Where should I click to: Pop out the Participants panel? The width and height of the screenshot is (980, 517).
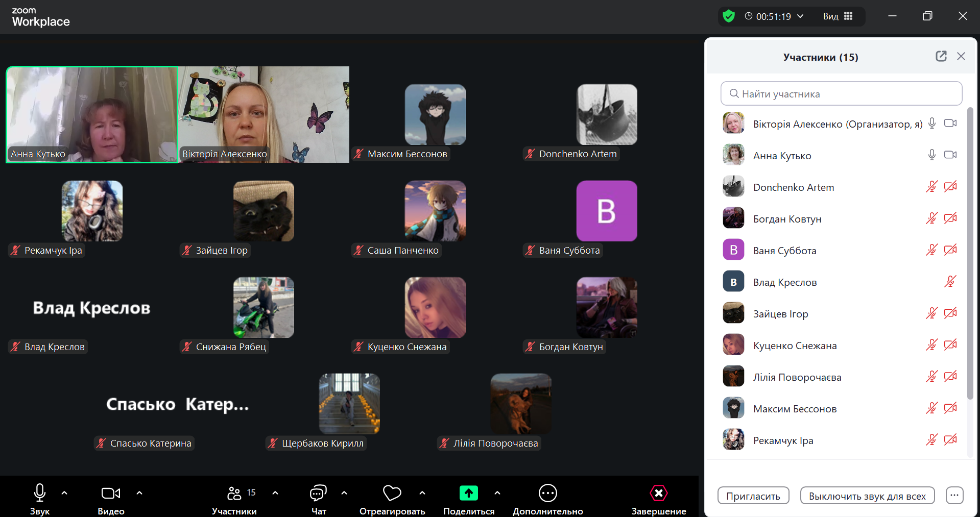click(x=941, y=57)
